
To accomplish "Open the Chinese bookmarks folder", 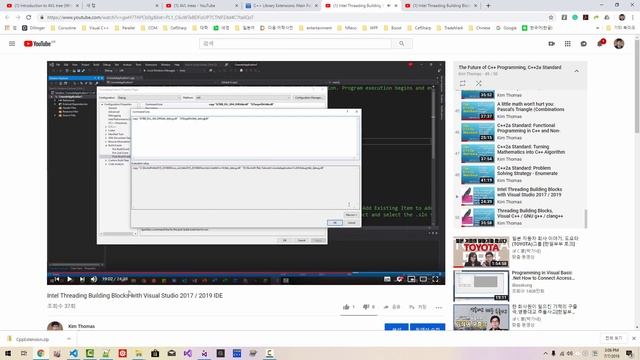I will tap(479, 28).
